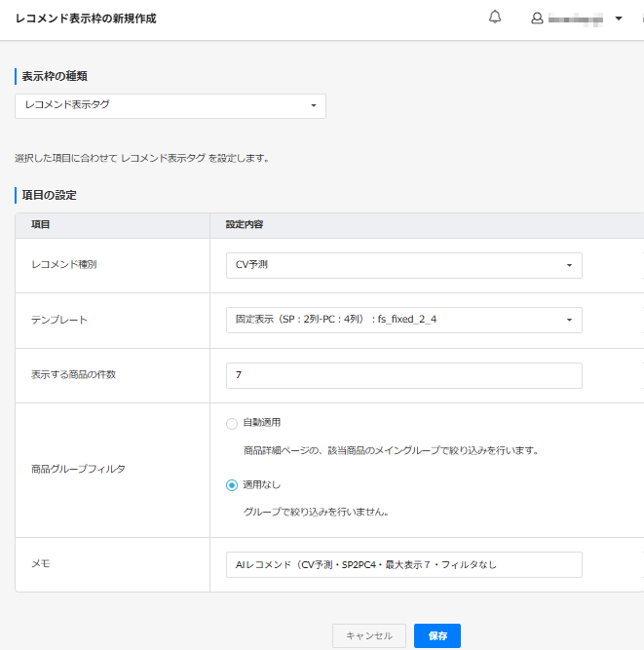Screen dimensions: 644x650
Task: Click the 保存 button
Action: [x=437, y=635]
